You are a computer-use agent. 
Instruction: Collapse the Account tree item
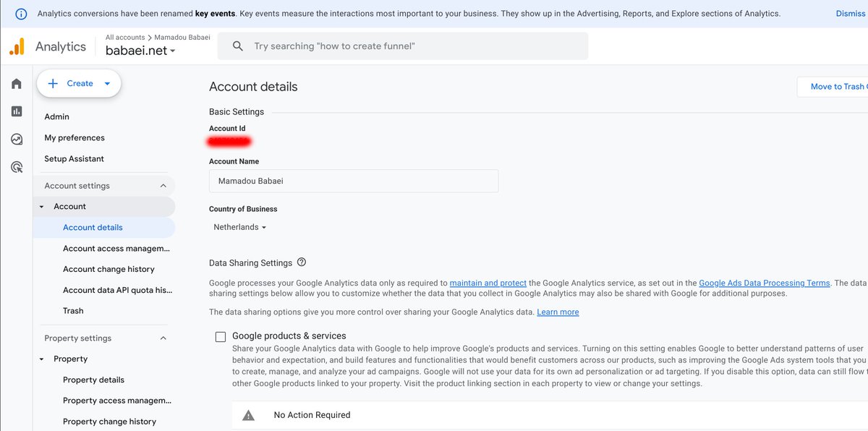pyautogui.click(x=41, y=207)
